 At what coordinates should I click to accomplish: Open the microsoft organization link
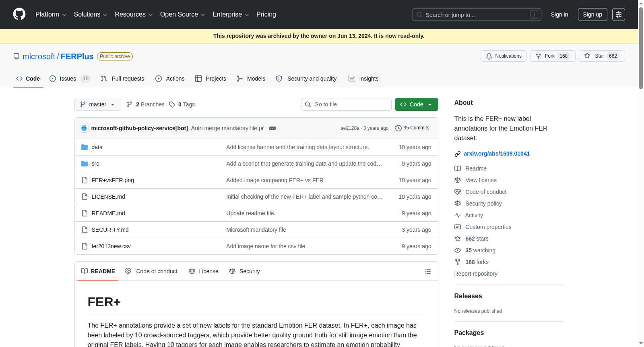(39, 56)
